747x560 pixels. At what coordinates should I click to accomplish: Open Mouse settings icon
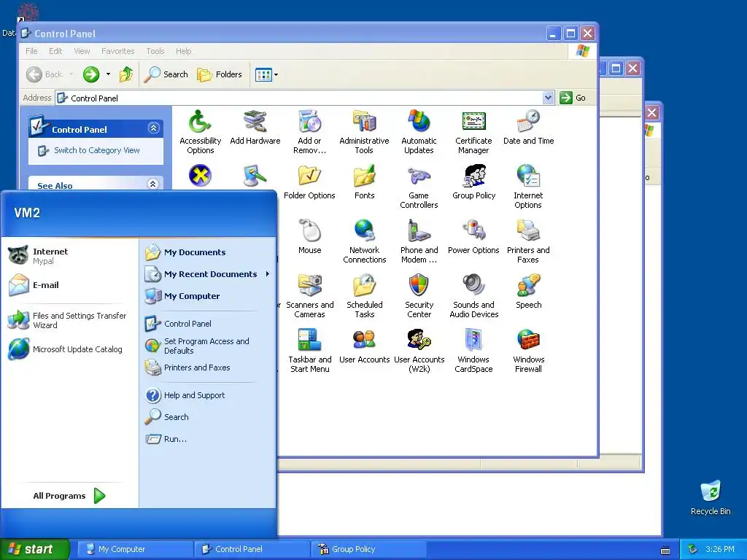(x=309, y=237)
